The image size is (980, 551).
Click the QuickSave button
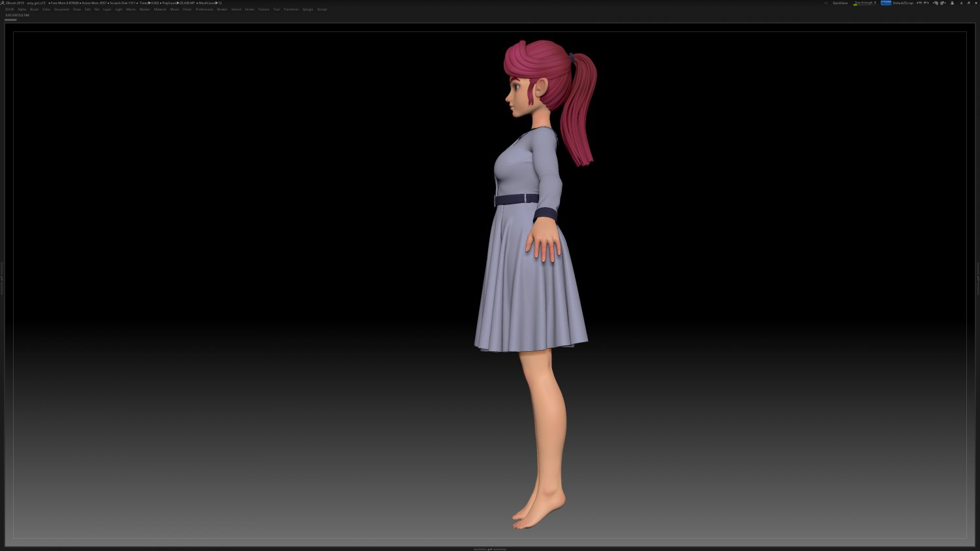coord(840,2)
